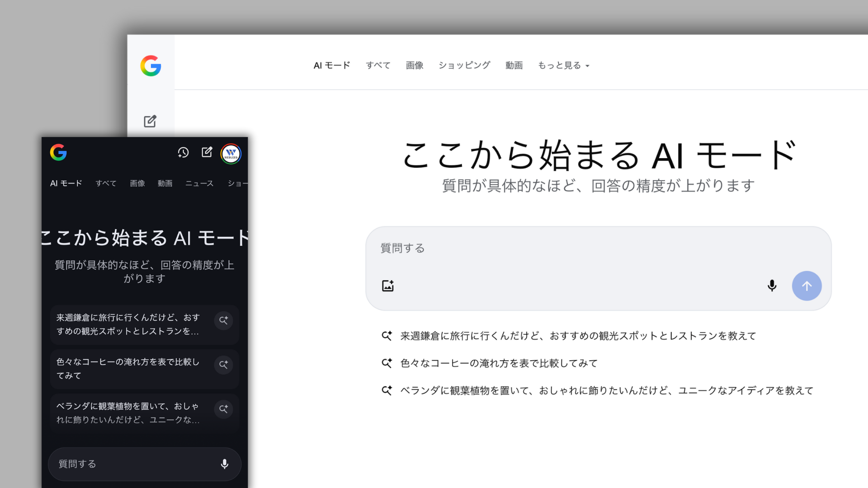Image resolution: width=868 pixels, height=488 pixels.
Task: Click the Google logo on the desktop view
Action: click(x=151, y=66)
